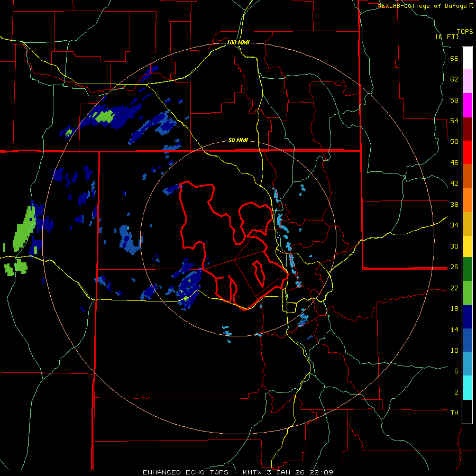Image resolution: width=476 pixels, height=476 pixels.
Task: Click the legend value '54'
Action: 454,121
